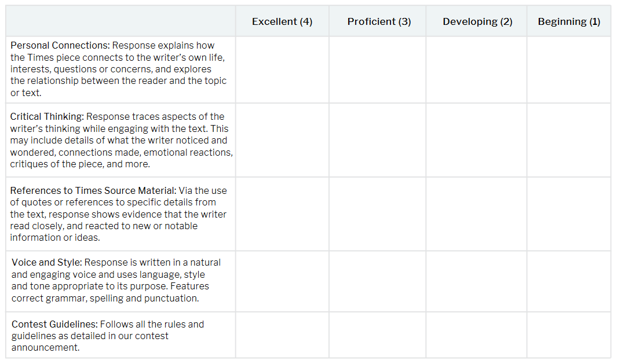Click the Developing cell for Voice and Style
617x364 pixels.
point(477,281)
